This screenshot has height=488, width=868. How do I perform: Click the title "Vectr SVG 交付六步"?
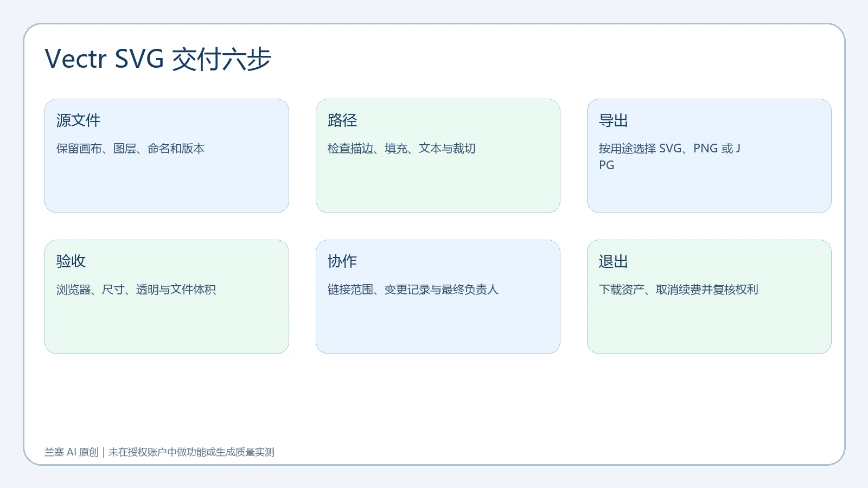coord(158,59)
